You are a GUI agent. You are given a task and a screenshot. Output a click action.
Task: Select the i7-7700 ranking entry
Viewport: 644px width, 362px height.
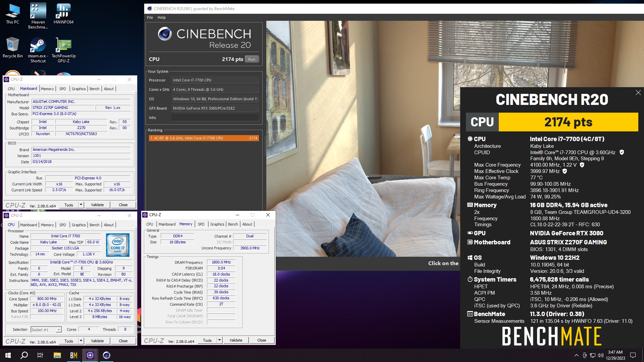click(204, 138)
